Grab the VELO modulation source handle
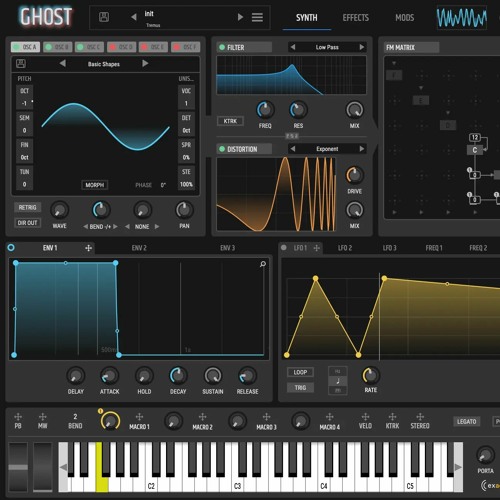The height and width of the screenshot is (500, 500). click(x=365, y=417)
